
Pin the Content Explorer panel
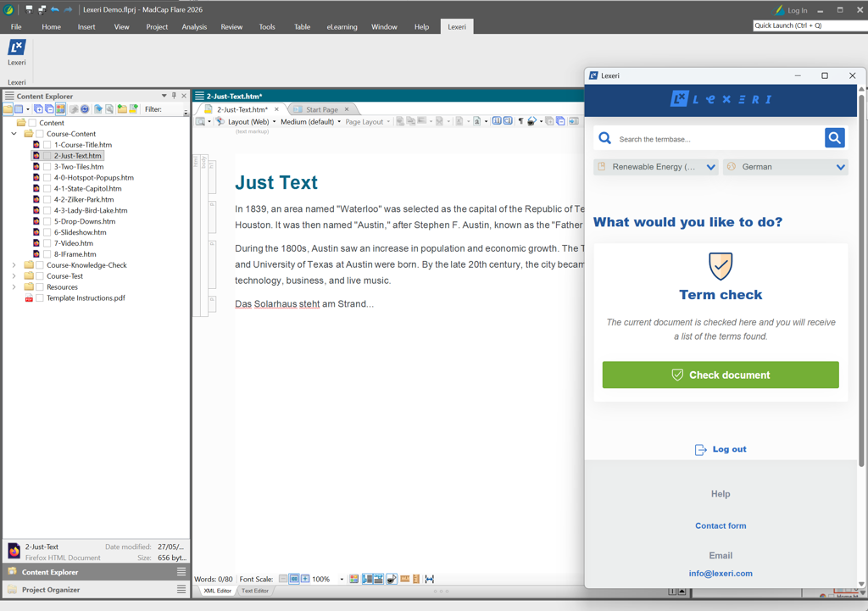point(174,96)
